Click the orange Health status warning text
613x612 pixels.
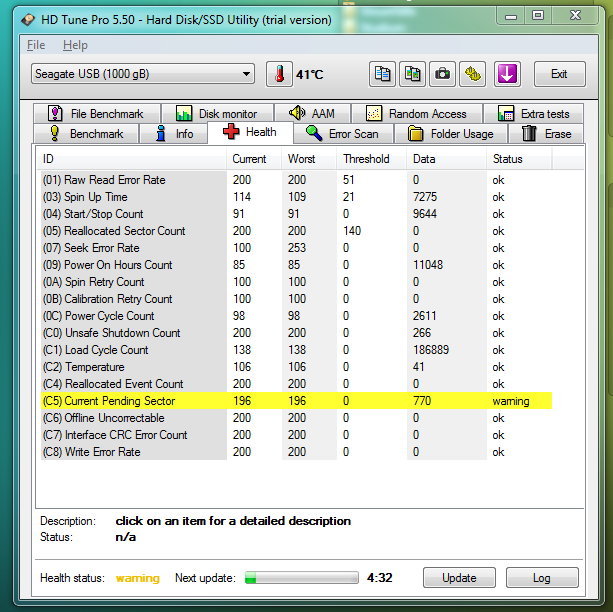point(138,578)
